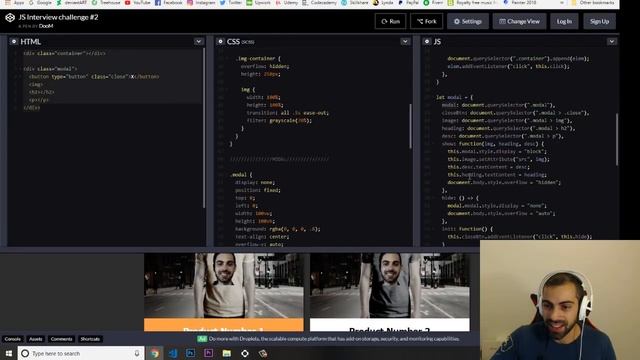Fork this pen
This screenshot has width=640, height=360.
(427, 21)
